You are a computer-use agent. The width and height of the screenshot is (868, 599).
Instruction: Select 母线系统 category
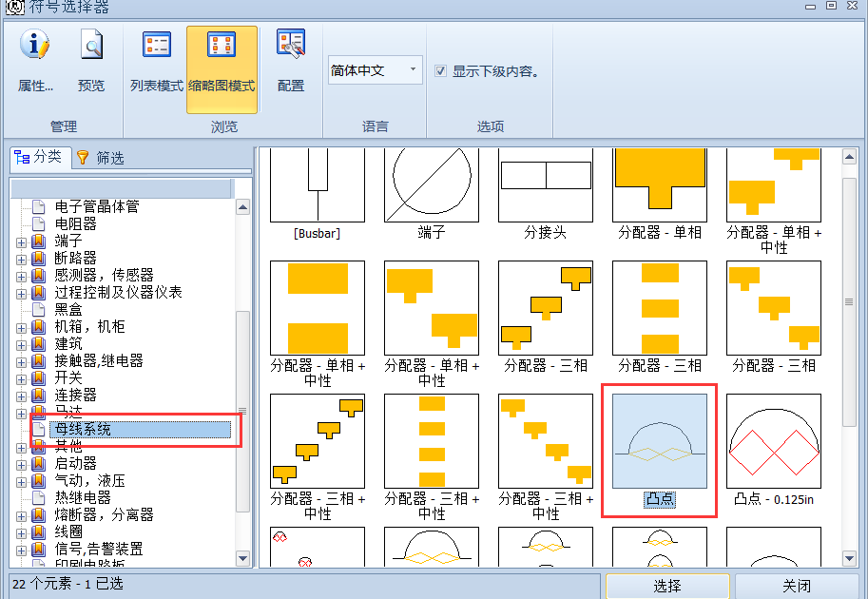point(141,429)
